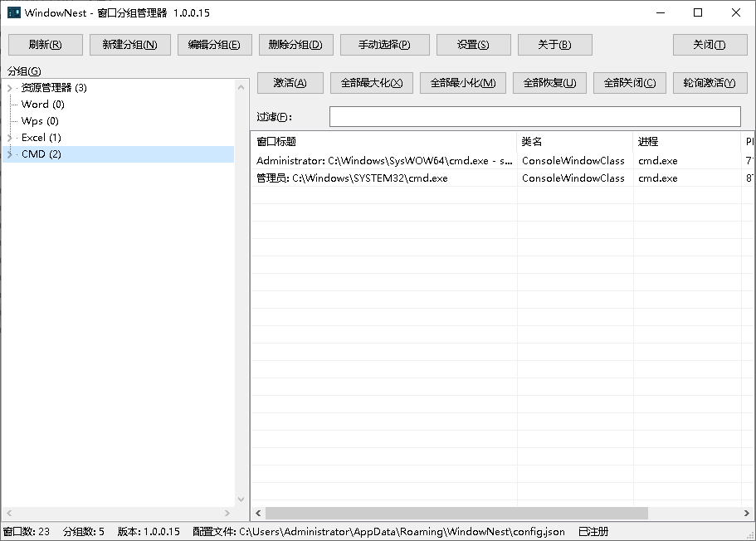The width and height of the screenshot is (756, 541).
Task: Sort by 类名 column header
Action: pyautogui.click(x=575, y=142)
